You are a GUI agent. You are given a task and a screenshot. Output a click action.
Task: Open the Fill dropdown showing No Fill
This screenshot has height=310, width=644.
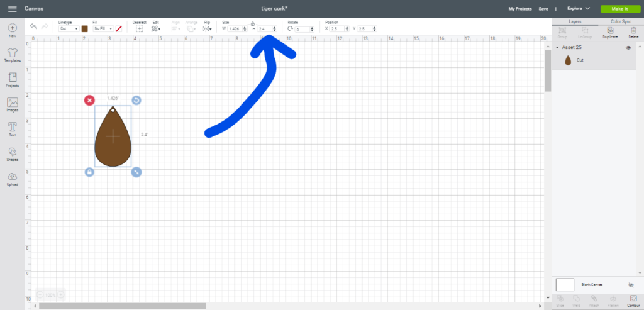(103, 29)
